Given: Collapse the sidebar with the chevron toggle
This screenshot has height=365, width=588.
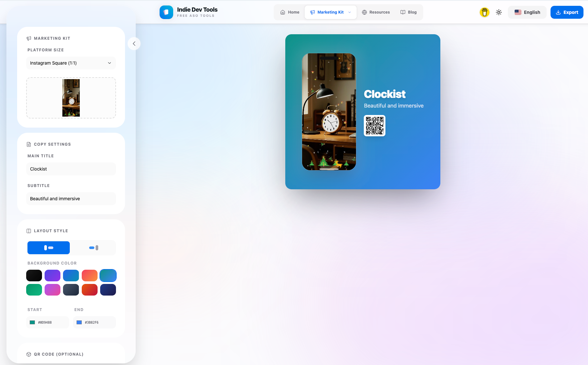Looking at the screenshot, I should pos(134,43).
